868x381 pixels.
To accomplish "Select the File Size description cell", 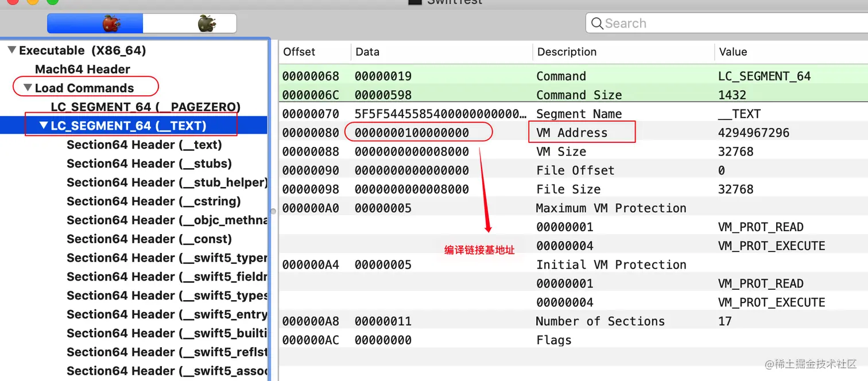I will coord(568,189).
